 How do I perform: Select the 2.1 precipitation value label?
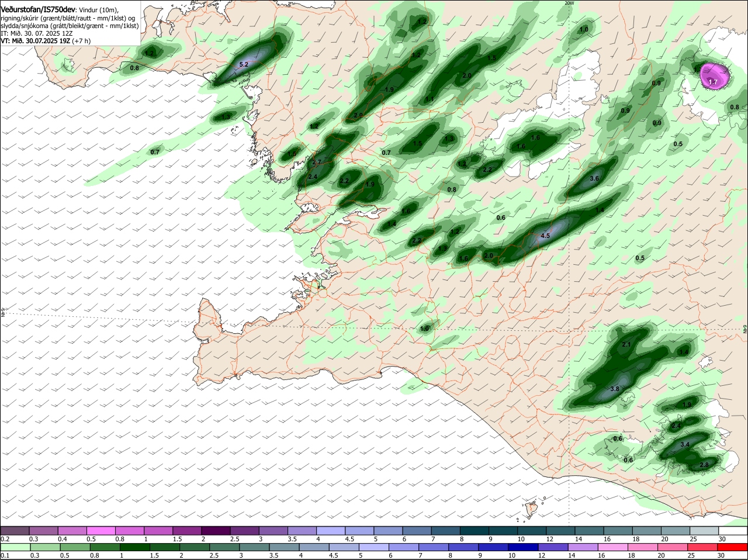626,344
